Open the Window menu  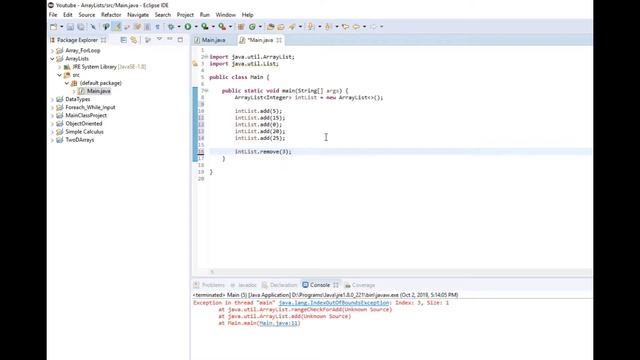tap(225, 15)
